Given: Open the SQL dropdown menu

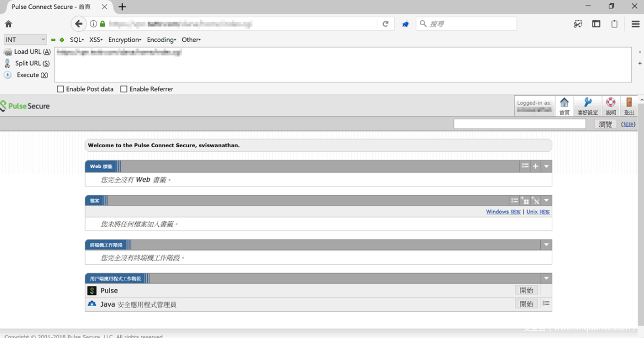Looking at the screenshot, I should point(77,40).
